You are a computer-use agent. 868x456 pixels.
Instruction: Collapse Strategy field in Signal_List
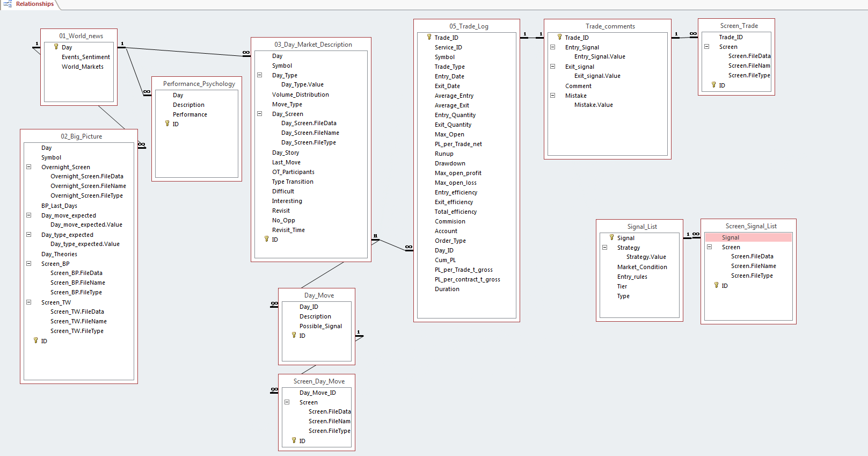click(604, 248)
